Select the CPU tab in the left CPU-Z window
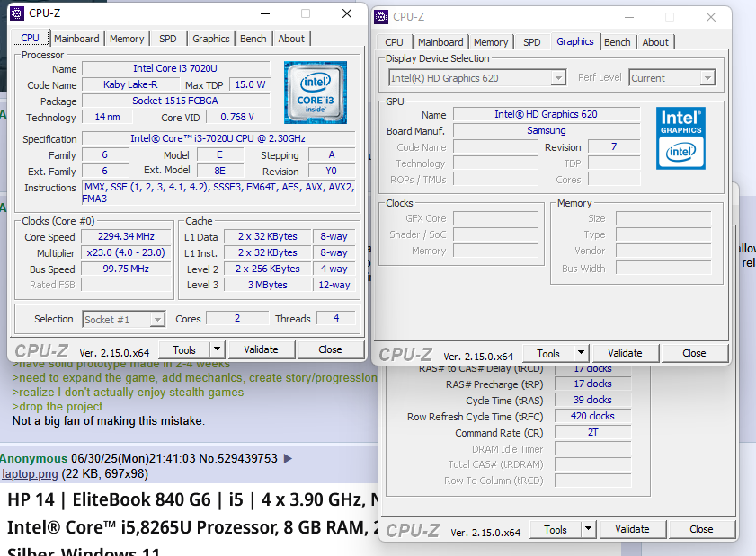Viewport: 756px width, 556px height. click(30, 38)
